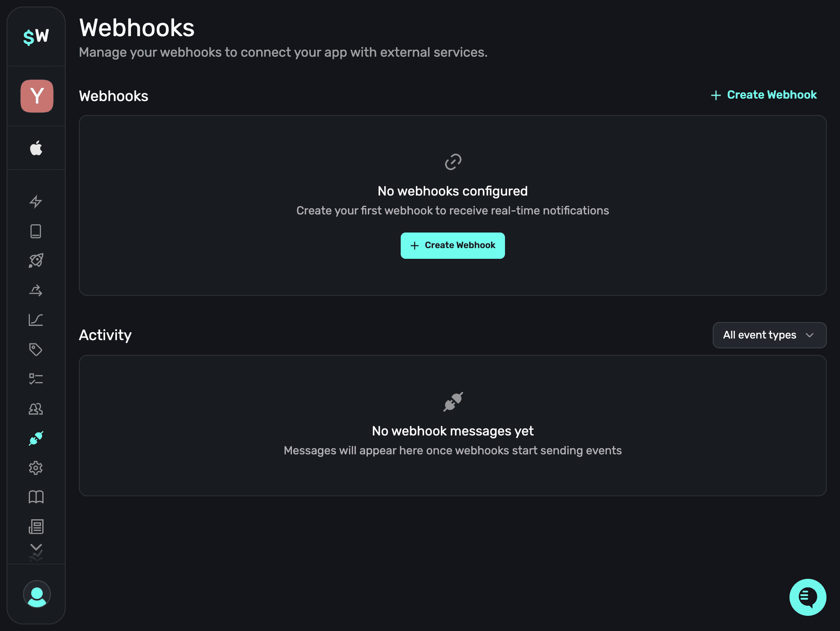Open the chat support bubble at bottom right
840x631 pixels.
tap(807, 597)
